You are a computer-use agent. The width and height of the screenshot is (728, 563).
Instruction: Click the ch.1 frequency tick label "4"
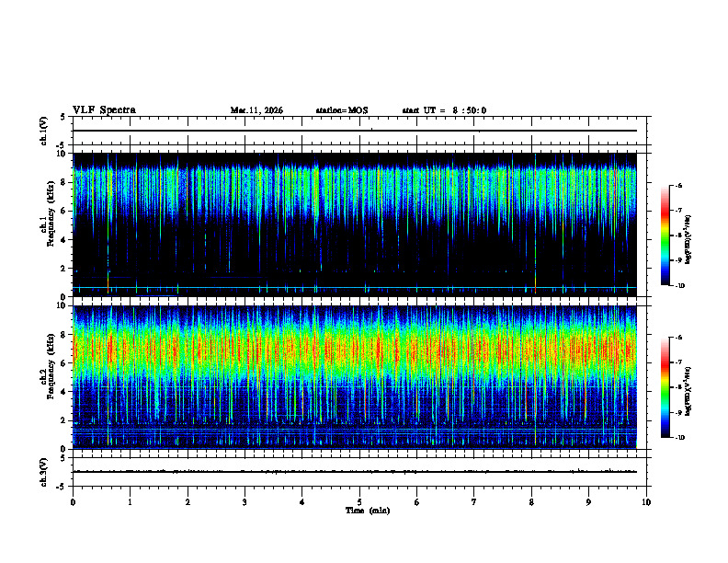(x=63, y=240)
